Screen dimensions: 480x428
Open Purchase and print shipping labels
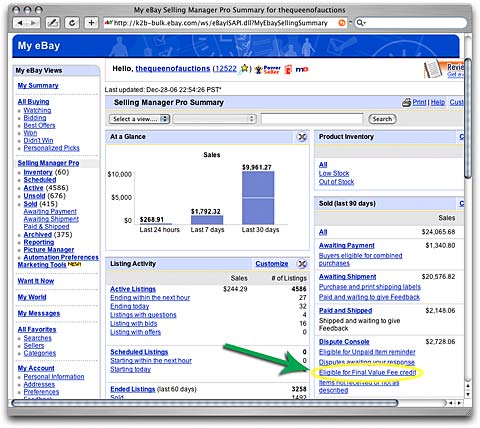[370, 287]
